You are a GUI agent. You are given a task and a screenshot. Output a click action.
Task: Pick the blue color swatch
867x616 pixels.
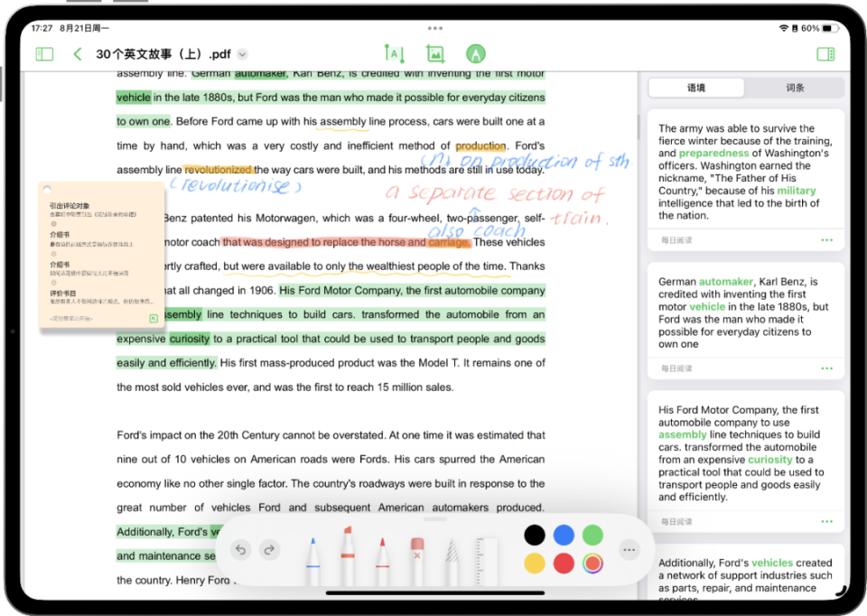click(564, 535)
